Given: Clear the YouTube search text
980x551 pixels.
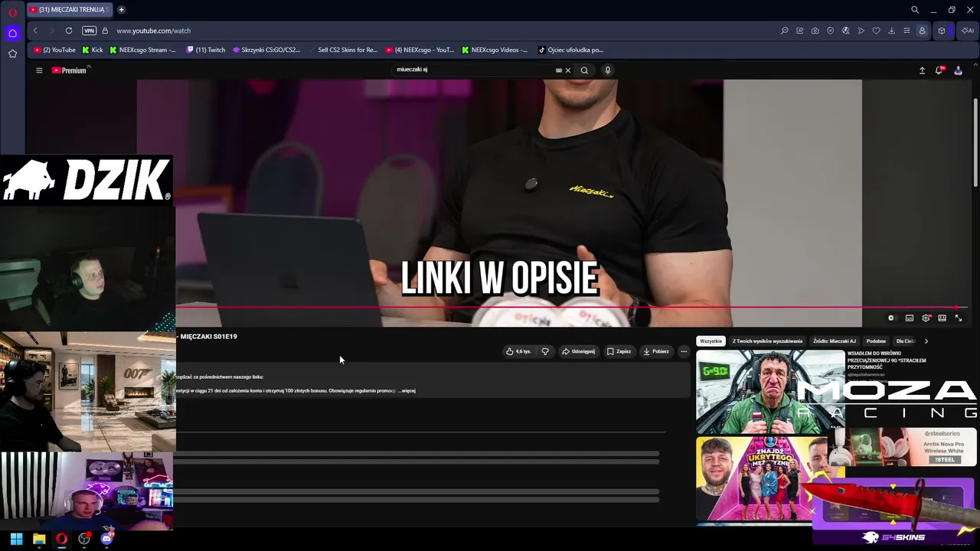Looking at the screenshot, I should coord(568,70).
